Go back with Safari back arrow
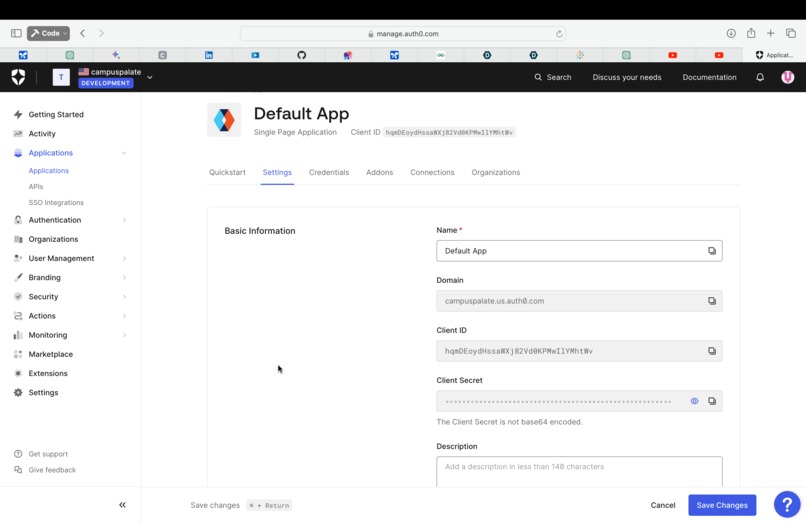 [x=83, y=33]
